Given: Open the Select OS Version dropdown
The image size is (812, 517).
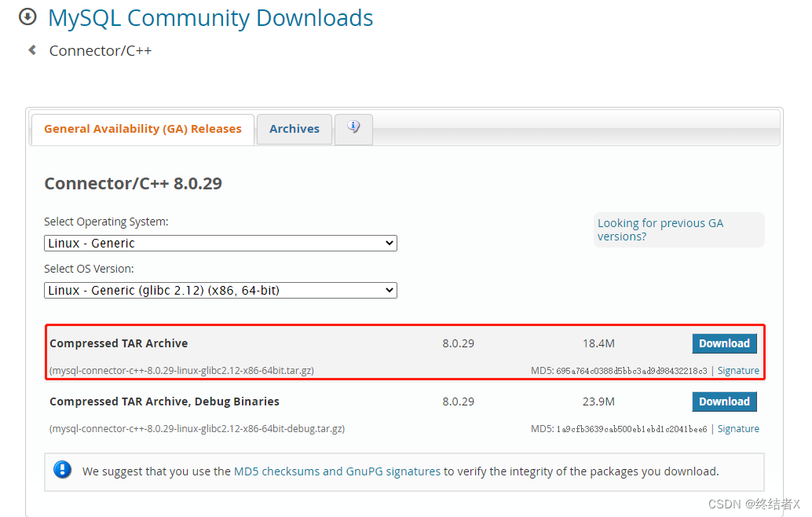Looking at the screenshot, I should (220, 290).
